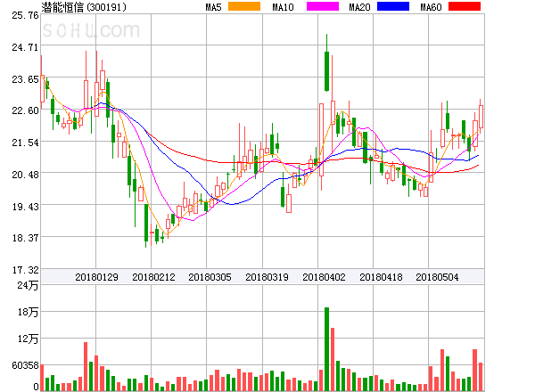This screenshot has width=535, height=392.
Task: Click the 20180402 date label
Action: (x=324, y=277)
